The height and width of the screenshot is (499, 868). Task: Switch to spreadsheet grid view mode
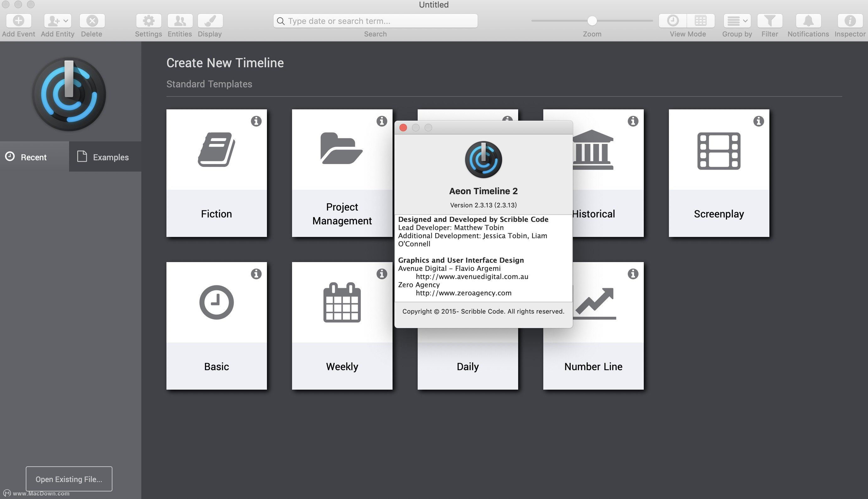[x=700, y=21]
